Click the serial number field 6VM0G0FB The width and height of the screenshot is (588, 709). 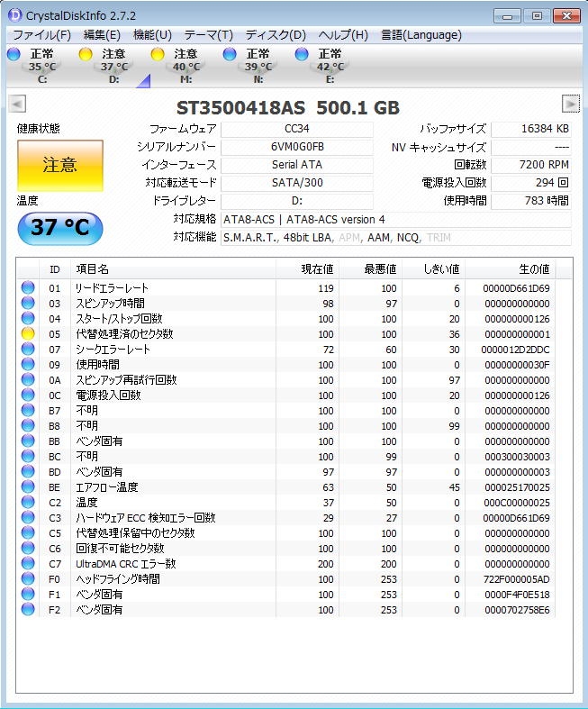(297, 147)
